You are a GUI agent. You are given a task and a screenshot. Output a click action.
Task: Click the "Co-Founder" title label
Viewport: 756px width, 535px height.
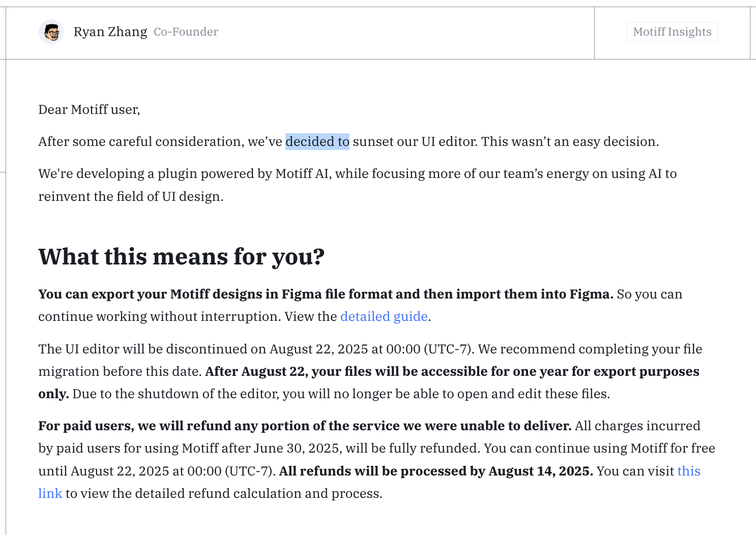186,32
